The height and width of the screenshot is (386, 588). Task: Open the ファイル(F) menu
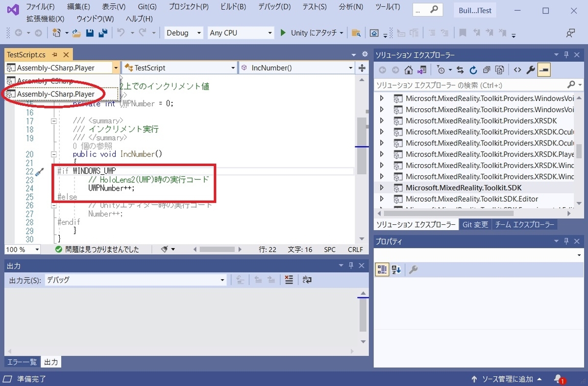[40, 7]
